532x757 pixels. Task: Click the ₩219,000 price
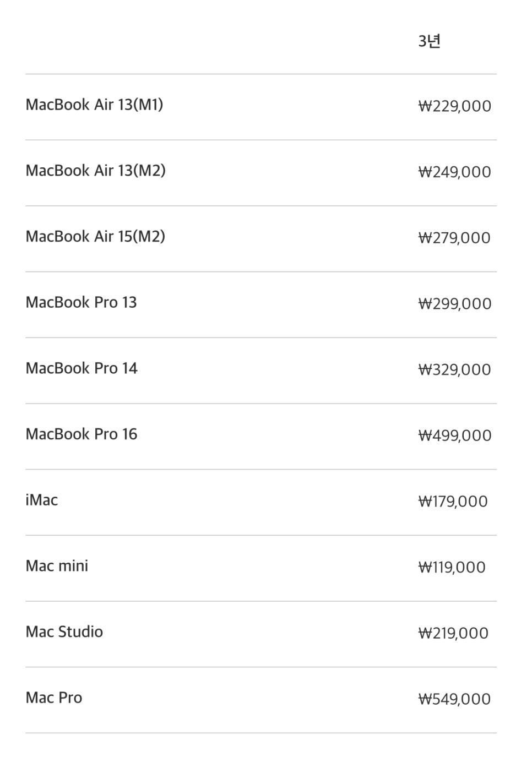(x=453, y=633)
